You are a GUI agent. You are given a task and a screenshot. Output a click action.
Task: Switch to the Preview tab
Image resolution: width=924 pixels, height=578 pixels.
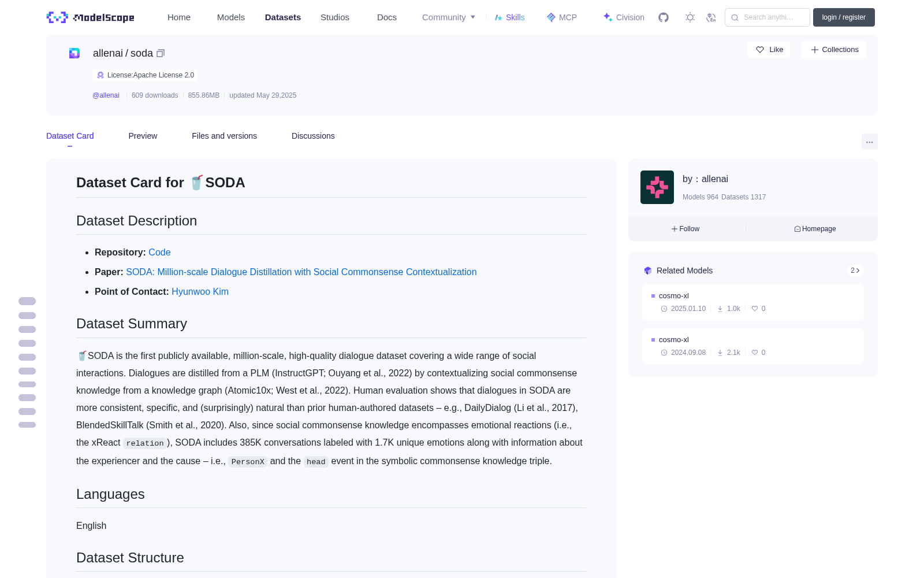[143, 136]
